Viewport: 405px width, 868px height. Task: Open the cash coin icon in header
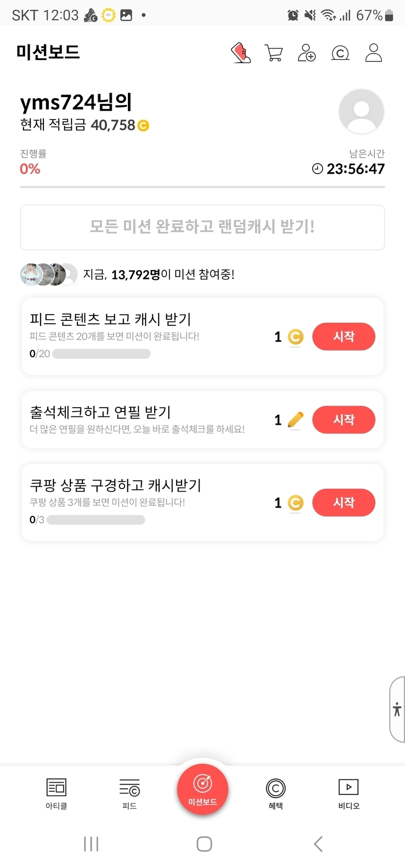340,53
